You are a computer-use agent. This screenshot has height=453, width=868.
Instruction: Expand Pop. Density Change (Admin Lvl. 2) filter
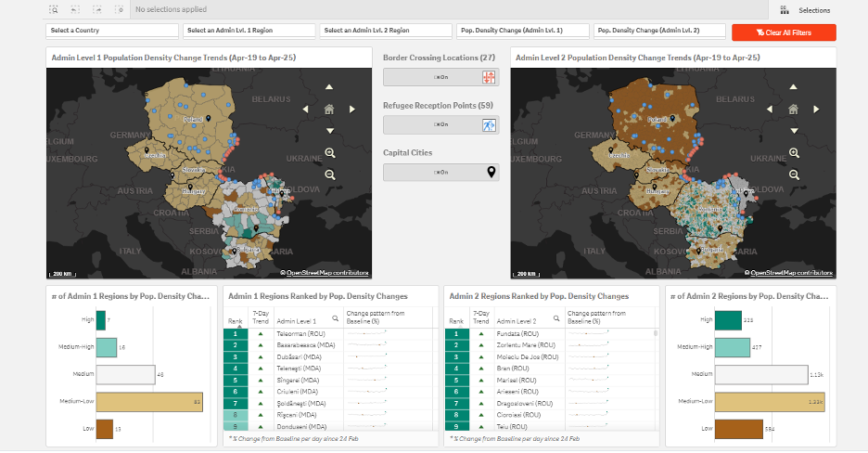coord(658,31)
